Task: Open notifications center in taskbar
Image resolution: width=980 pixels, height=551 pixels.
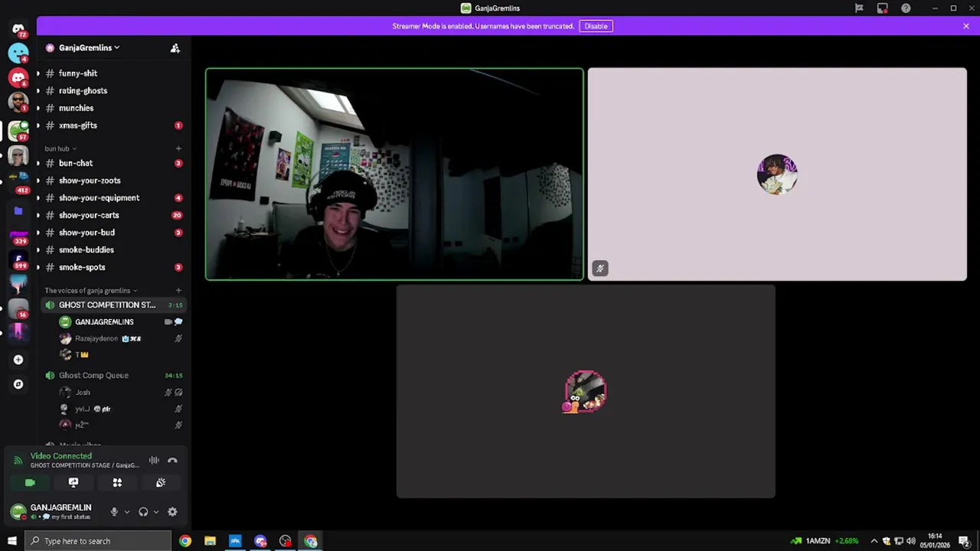Action: tap(964, 541)
